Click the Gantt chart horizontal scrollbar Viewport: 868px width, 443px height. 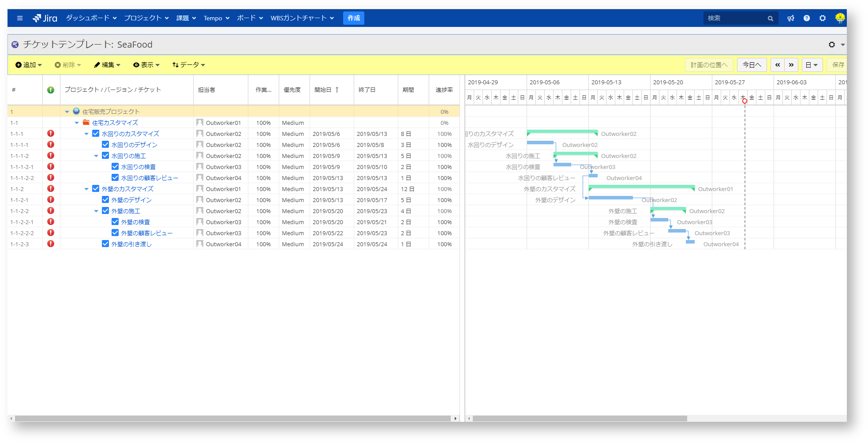pos(580,418)
